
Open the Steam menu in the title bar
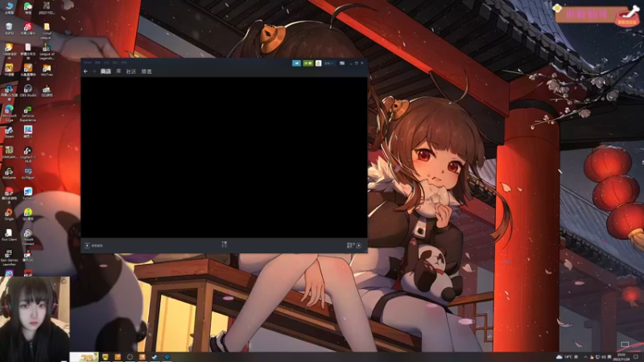coord(88,63)
